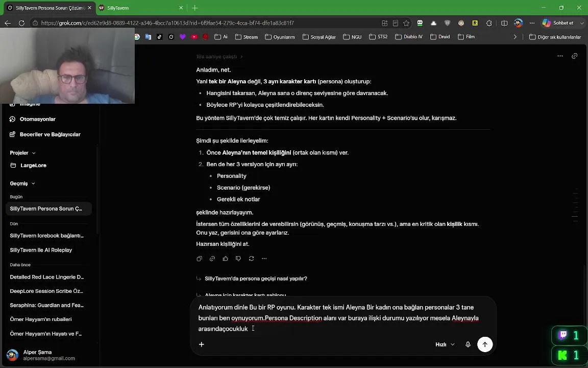588x368 pixels.
Task: Click the plus attach button in the message box
Action: pos(202,344)
